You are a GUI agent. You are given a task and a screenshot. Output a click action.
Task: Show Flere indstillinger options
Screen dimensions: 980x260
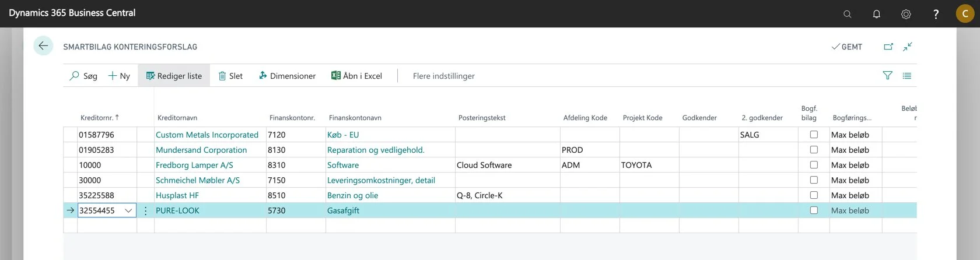coord(443,76)
